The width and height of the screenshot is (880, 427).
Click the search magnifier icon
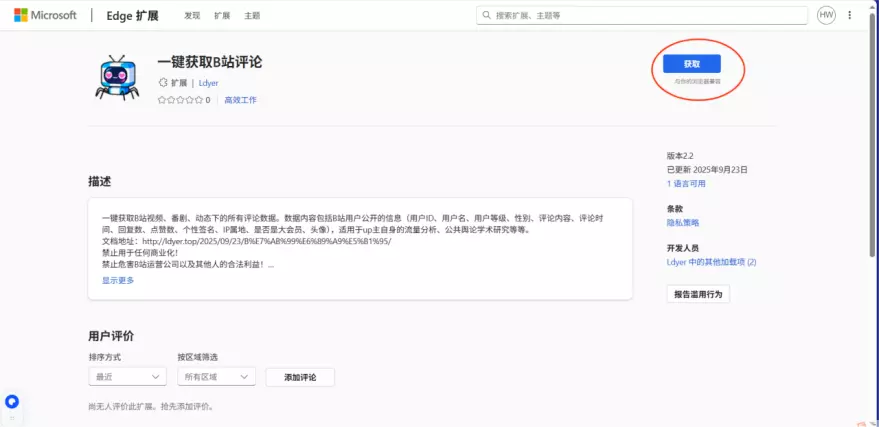[x=487, y=15]
